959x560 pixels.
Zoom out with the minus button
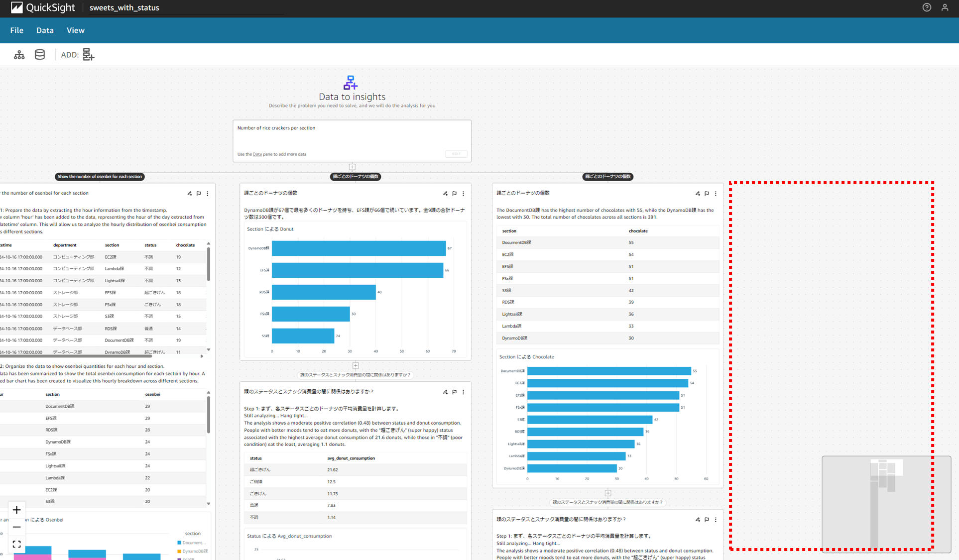coord(16,527)
